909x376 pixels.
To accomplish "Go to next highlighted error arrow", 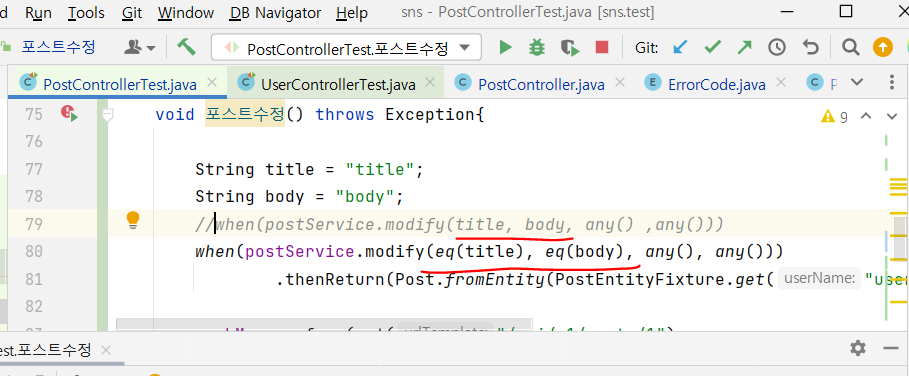I will (x=892, y=116).
